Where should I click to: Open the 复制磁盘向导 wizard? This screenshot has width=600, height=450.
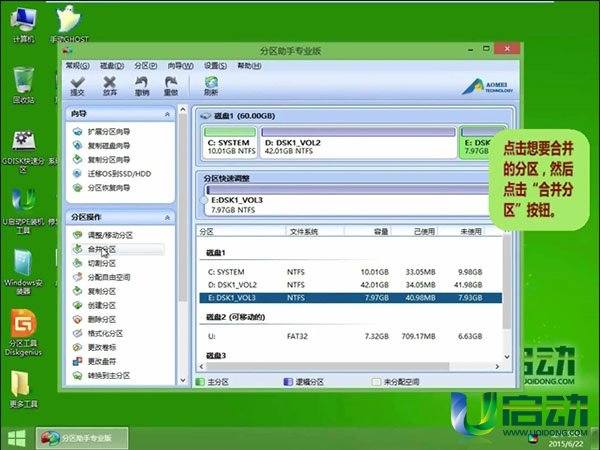(101, 146)
